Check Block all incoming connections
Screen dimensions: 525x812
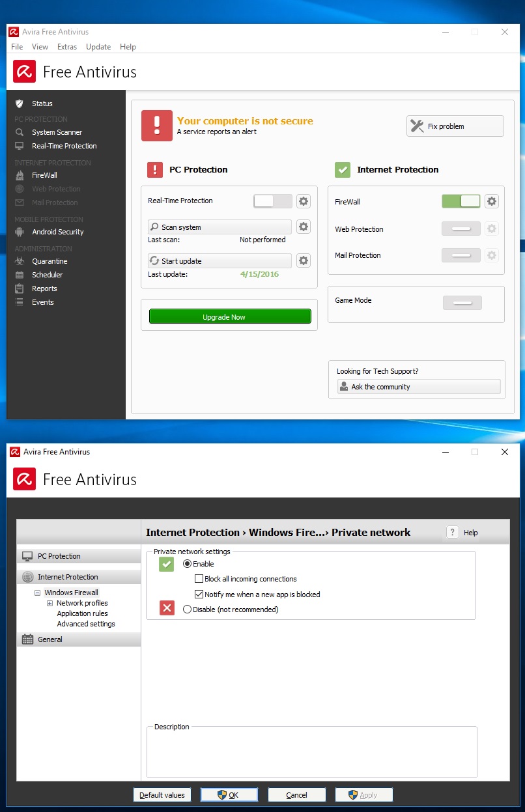click(x=199, y=579)
